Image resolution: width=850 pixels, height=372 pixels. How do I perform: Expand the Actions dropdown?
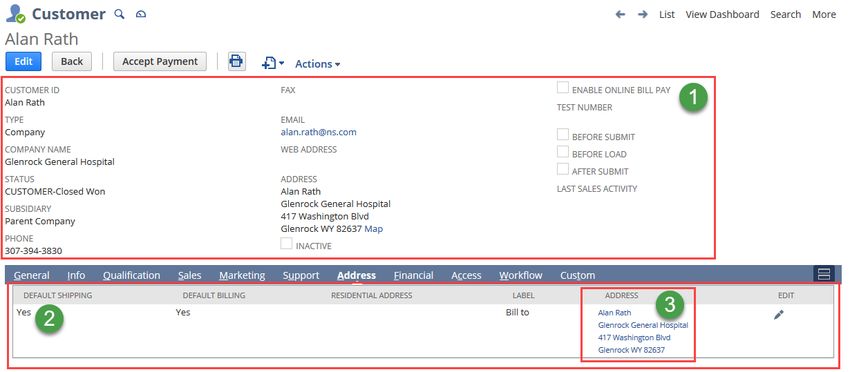[x=318, y=64]
